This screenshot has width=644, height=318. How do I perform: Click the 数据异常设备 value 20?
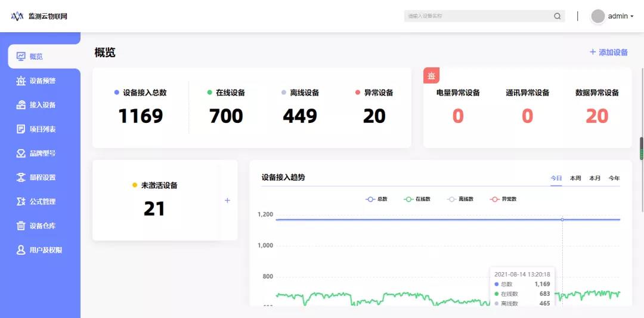point(597,116)
